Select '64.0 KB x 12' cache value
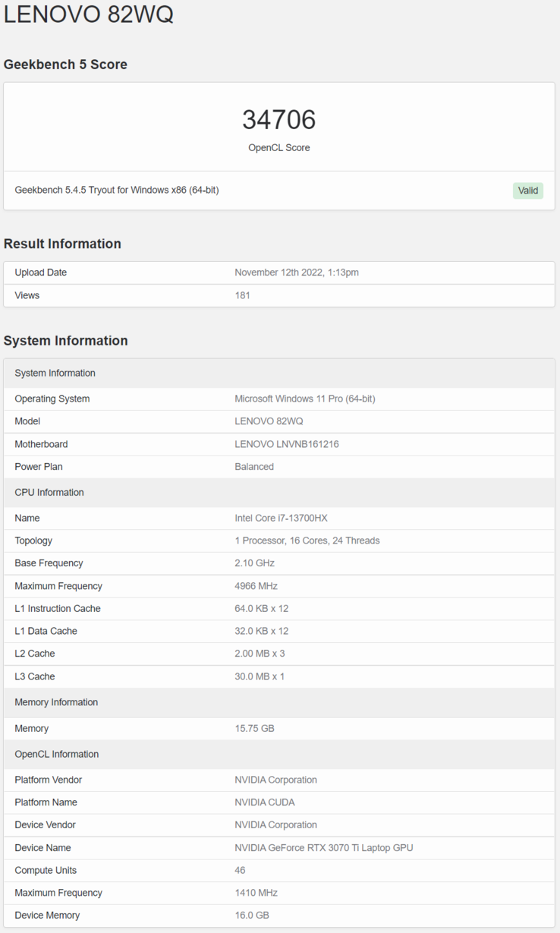This screenshot has width=560, height=933. pyautogui.click(x=262, y=609)
